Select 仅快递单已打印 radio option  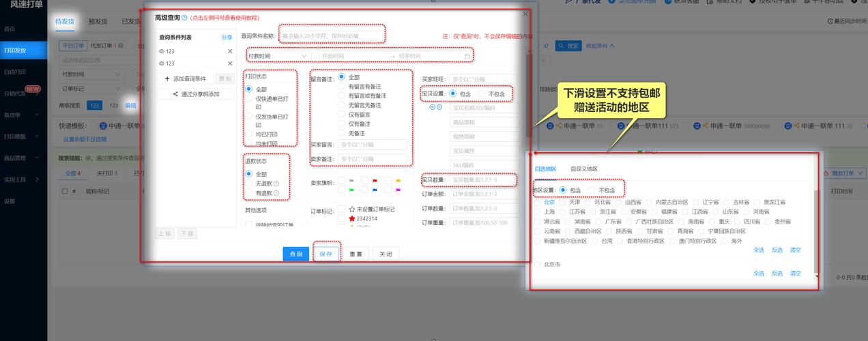(249, 99)
